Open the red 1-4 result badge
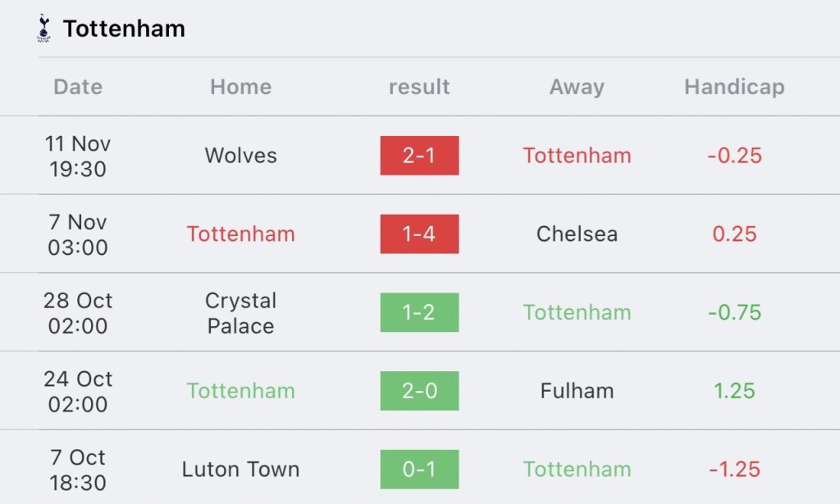 419,234
